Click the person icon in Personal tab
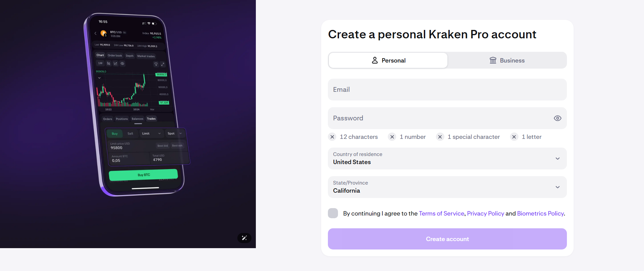644x271 pixels. (375, 60)
